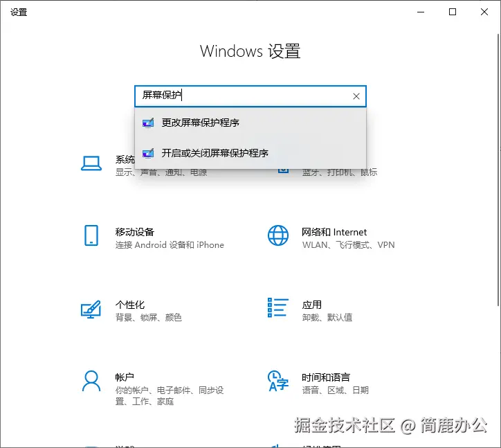This screenshot has width=501, height=448.
Task: Open the 应用 settings category
Action: click(310, 311)
